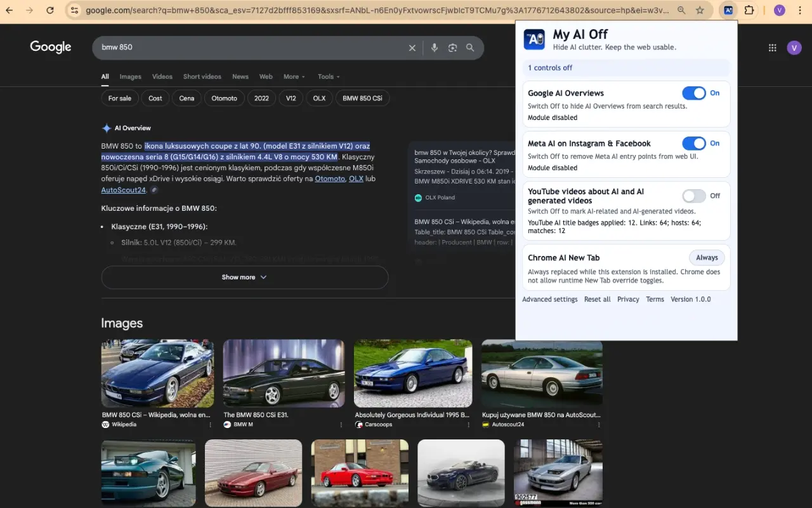Image resolution: width=812 pixels, height=508 pixels.
Task: Open the Tools dropdown
Action: [x=329, y=77]
